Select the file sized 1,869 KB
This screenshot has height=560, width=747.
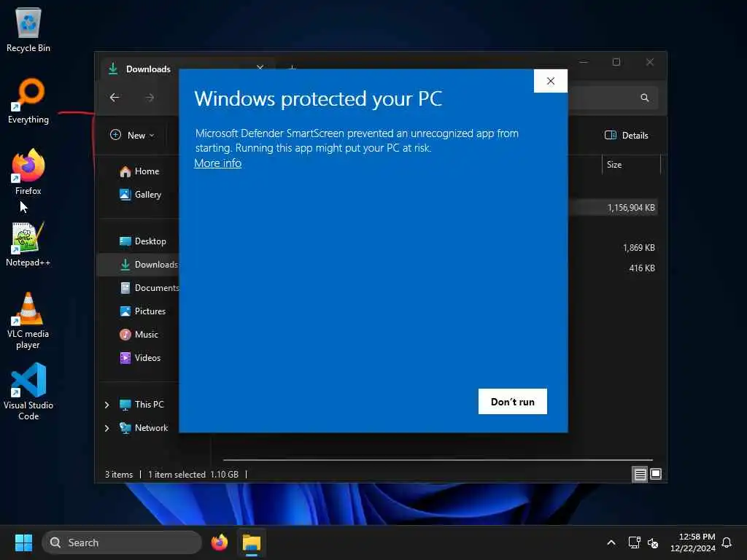pos(638,248)
